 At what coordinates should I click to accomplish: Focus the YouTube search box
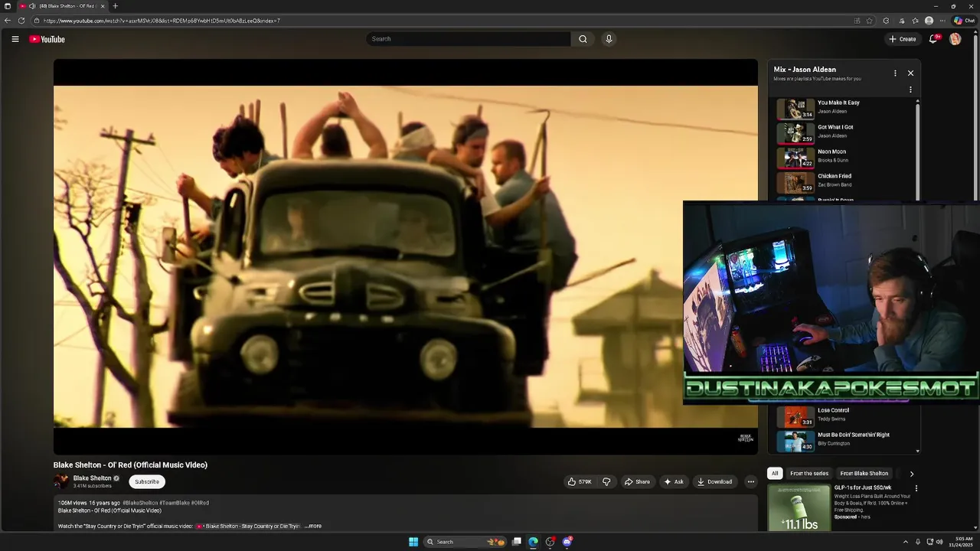(469, 39)
